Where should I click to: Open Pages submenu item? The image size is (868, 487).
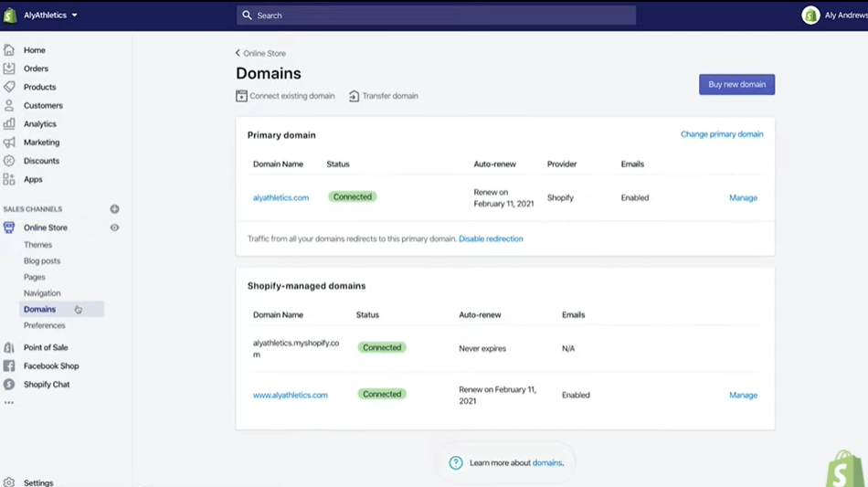[35, 277]
